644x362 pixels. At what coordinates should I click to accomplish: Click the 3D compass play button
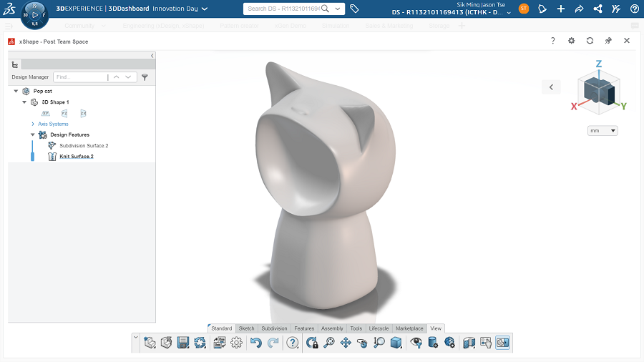(35, 14)
